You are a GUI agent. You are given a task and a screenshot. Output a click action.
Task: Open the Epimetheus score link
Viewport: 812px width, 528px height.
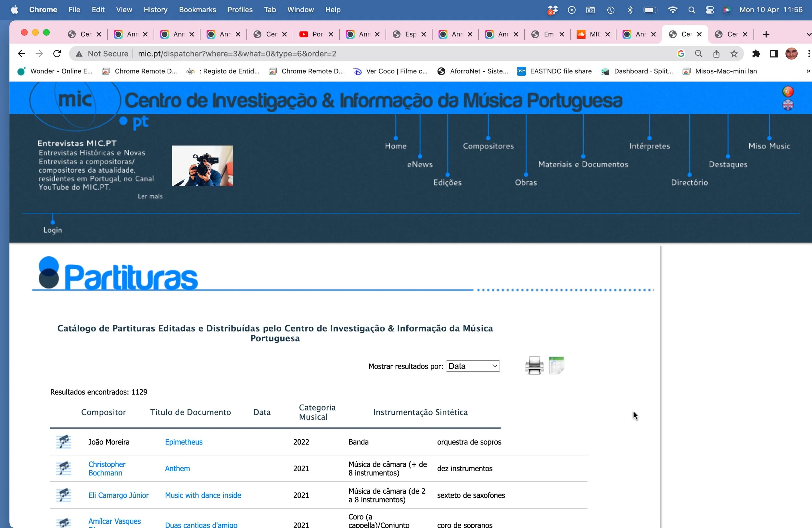pyautogui.click(x=184, y=442)
